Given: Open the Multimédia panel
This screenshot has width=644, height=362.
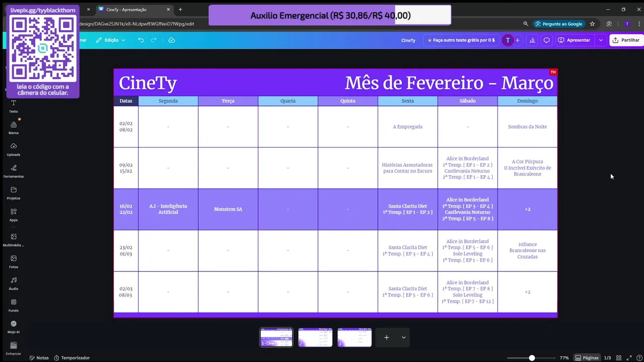Looking at the screenshot, I should (x=14, y=240).
